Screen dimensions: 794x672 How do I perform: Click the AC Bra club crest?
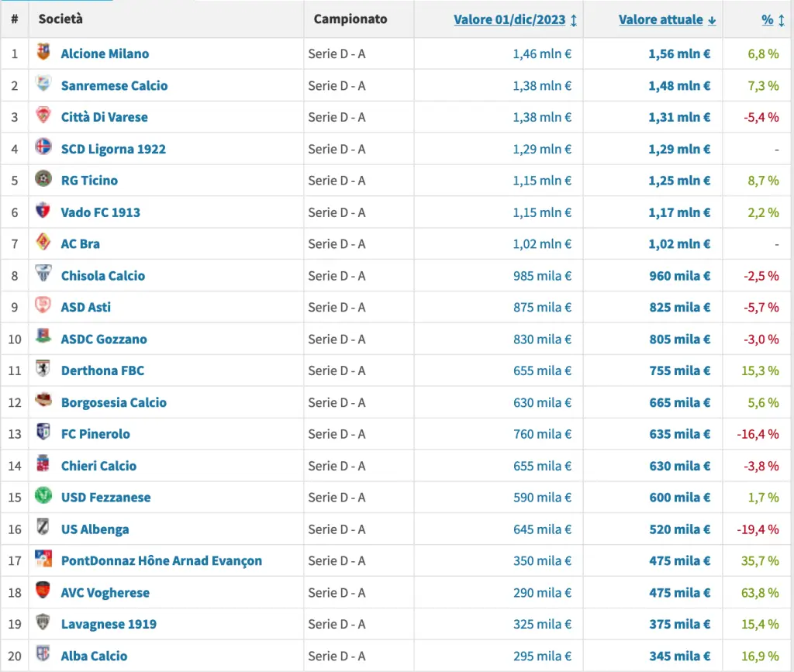(43, 243)
